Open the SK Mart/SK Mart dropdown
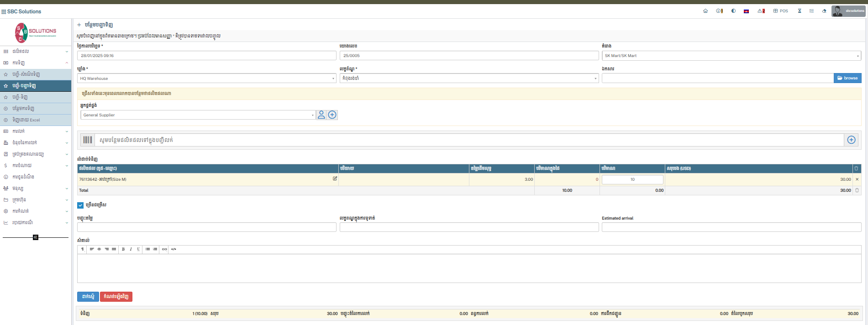The width and height of the screenshot is (868, 325). [731, 56]
